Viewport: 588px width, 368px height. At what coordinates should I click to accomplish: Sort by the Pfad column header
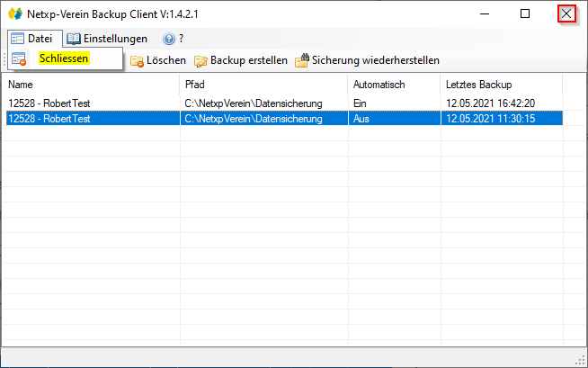pos(263,85)
